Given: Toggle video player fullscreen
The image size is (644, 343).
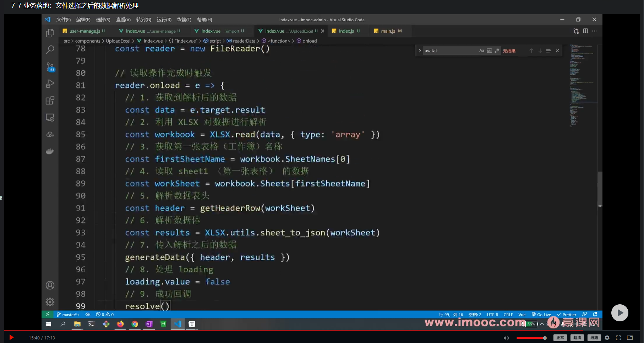Looking at the screenshot, I should click(618, 338).
